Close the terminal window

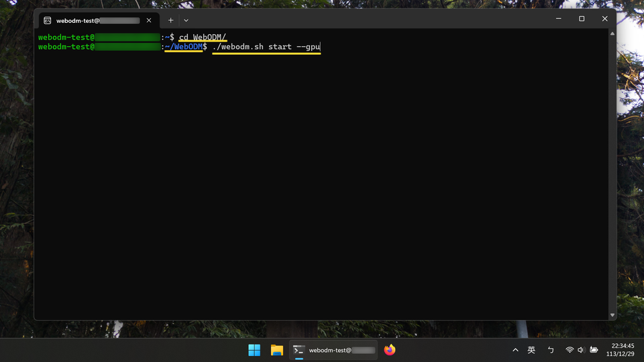click(x=604, y=19)
